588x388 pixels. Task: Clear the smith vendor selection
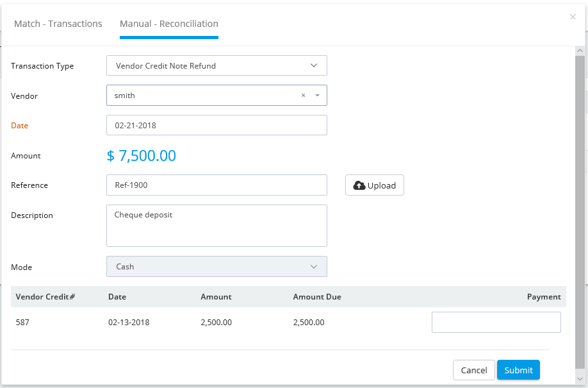[304, 96]
